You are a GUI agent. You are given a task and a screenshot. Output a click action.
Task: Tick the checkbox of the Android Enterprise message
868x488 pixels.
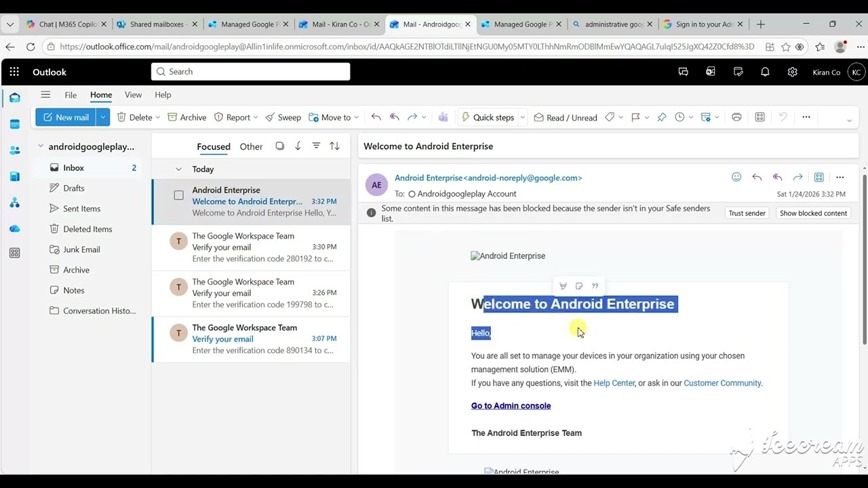[x=178, y=195]
